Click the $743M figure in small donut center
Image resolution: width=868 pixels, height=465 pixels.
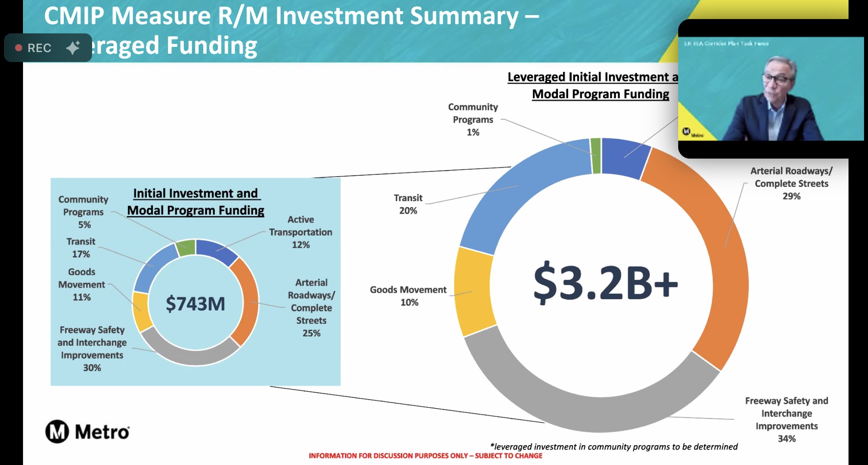point(195,304)
